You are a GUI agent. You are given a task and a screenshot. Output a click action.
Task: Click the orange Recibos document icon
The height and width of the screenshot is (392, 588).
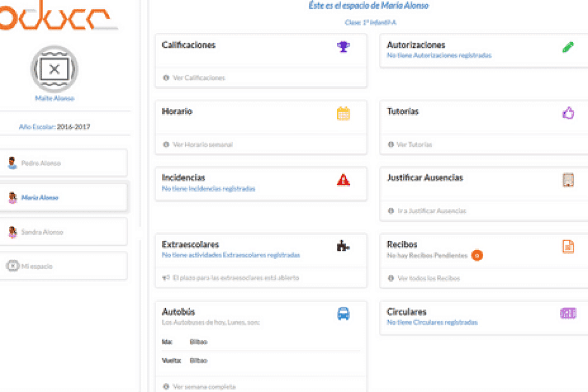[568, 246]
